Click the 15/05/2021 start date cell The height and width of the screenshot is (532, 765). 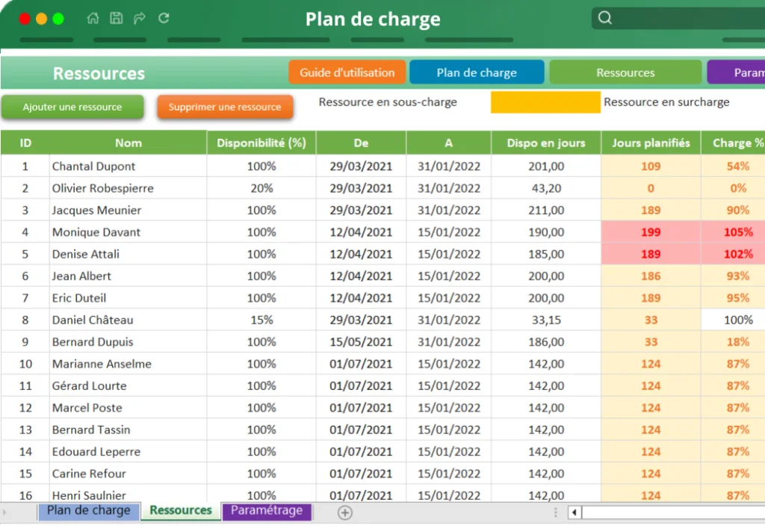click(361, 342)
